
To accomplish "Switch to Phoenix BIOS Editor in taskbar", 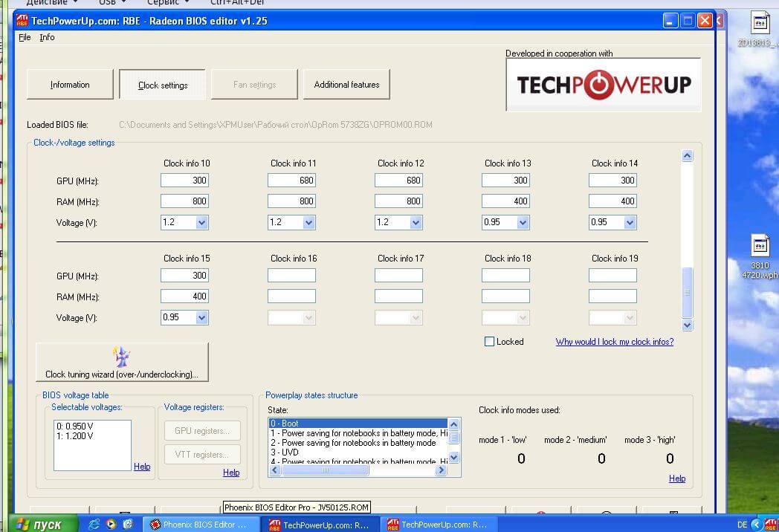I will point(199,525).
